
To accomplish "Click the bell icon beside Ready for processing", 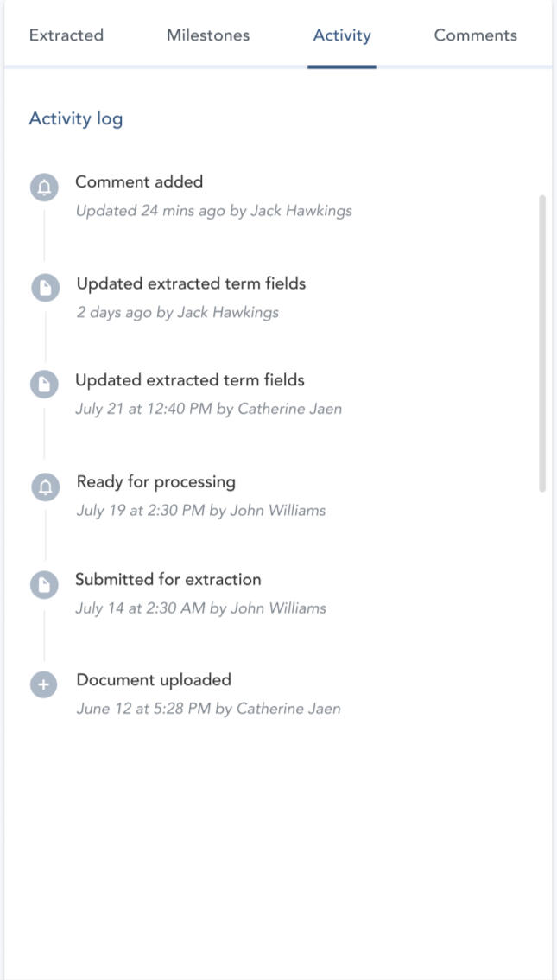I will (45, 487).
